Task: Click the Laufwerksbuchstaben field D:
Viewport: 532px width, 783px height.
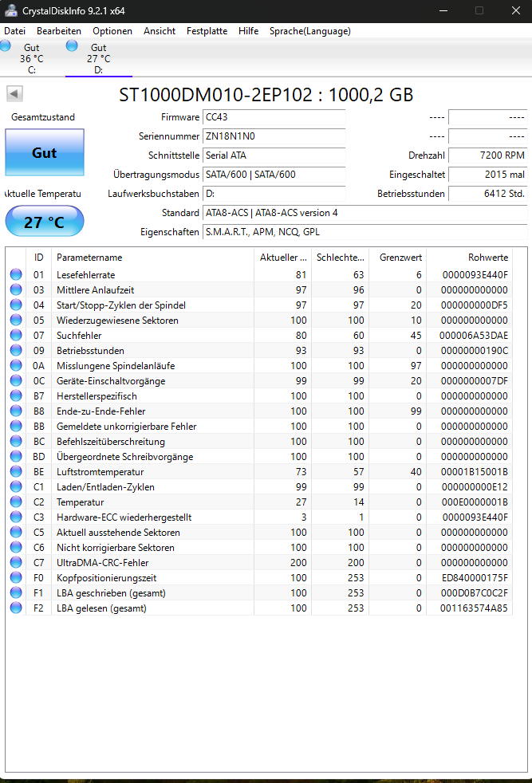Action: (274, 194)
